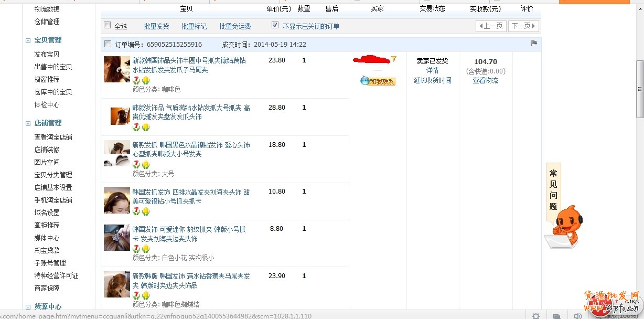Click the 批量发货 link
Viewport: 644px width, 319px height.
pos(156,26)
